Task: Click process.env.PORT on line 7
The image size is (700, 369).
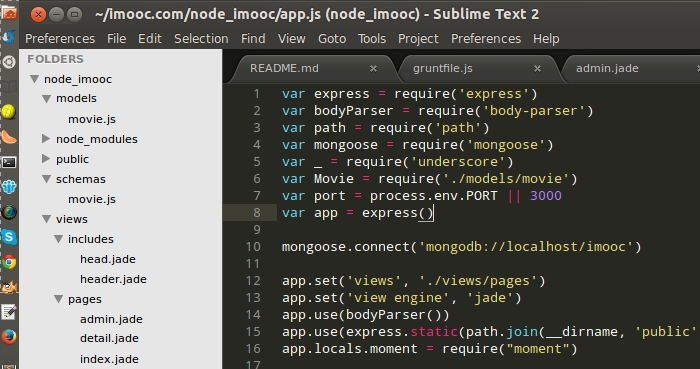Action: click(433, 195)
